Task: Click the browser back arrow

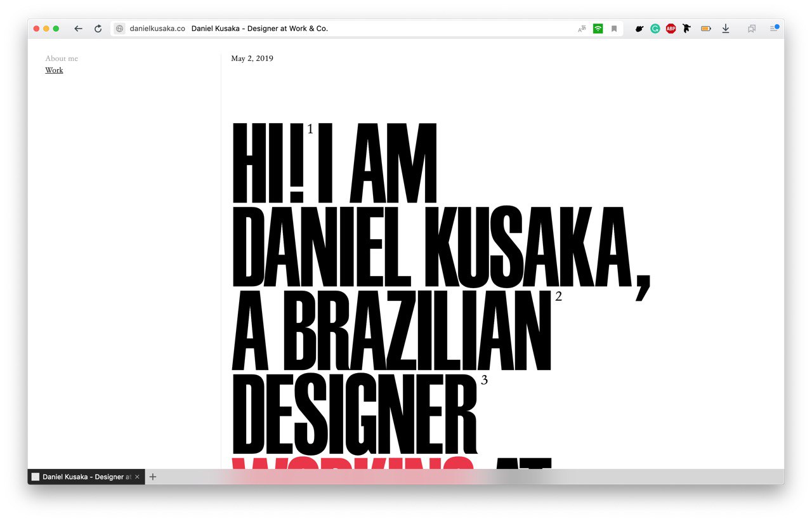Action: [78, 29]
